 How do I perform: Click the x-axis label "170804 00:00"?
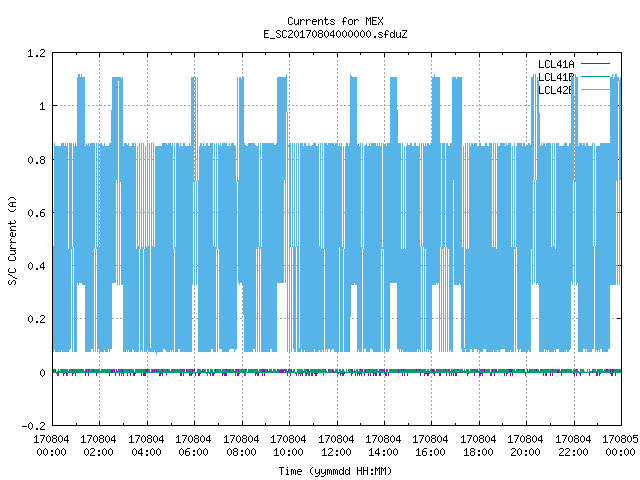pos(51,446)
